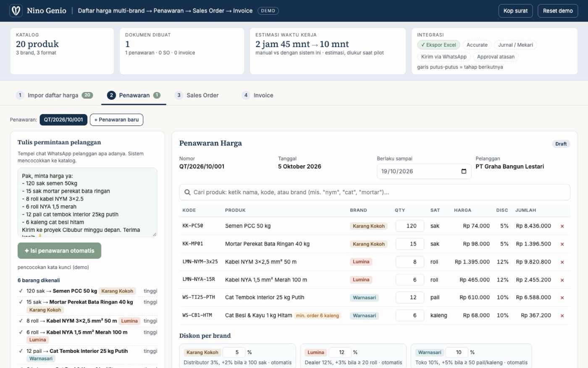Click the PT Graha Bangun Lestari customer name
Image resolution: width=588 pixels, height=368 pixels.
[509, 167]
